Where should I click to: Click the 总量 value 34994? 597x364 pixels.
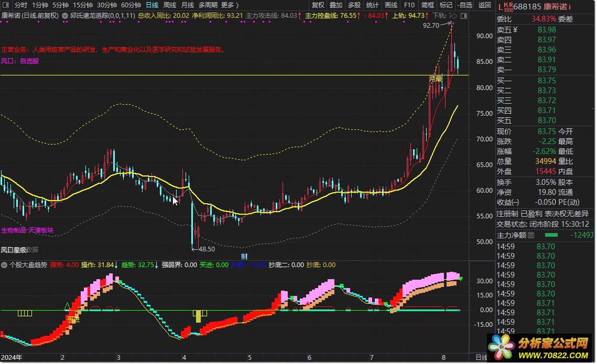[x=546, y=161]
